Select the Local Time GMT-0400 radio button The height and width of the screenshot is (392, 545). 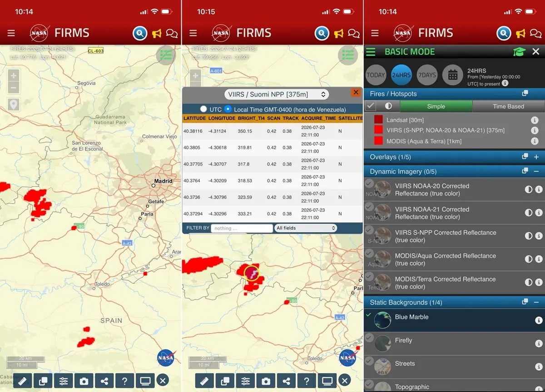pos(228,109)
